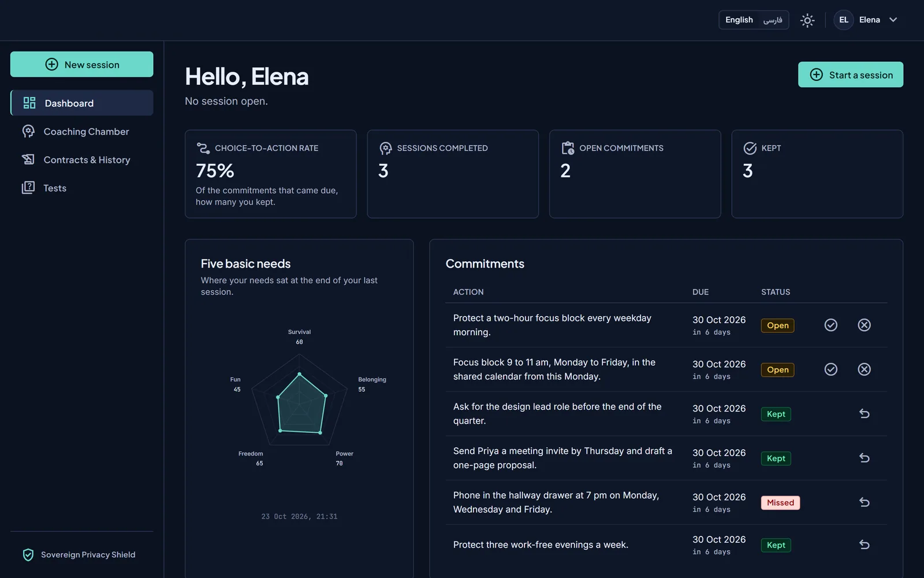The width and height of the screenshot is (924, 578).
Task: Toggle the light/dark theme sun icon
Action: coord(807,20)
